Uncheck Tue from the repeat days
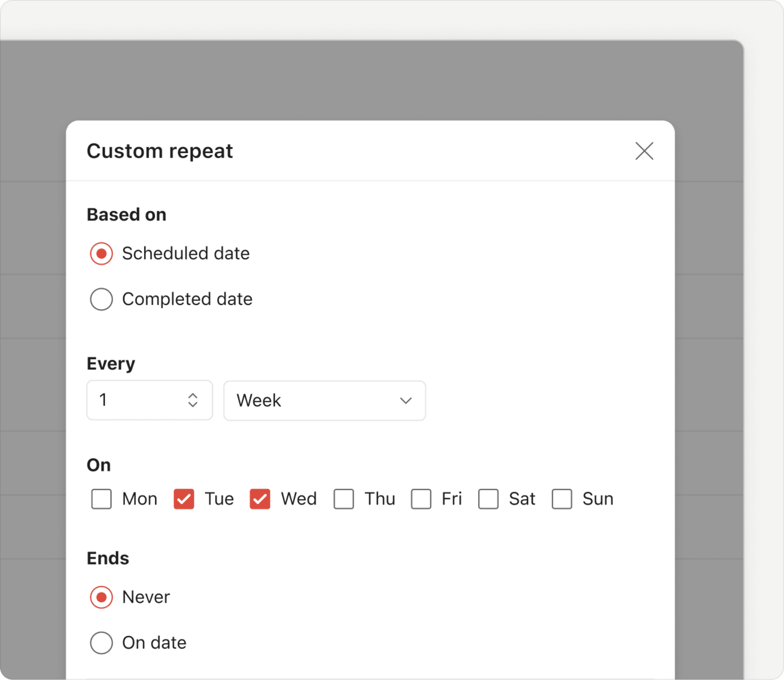Screen dimensions: 784x680 [184, 499]
